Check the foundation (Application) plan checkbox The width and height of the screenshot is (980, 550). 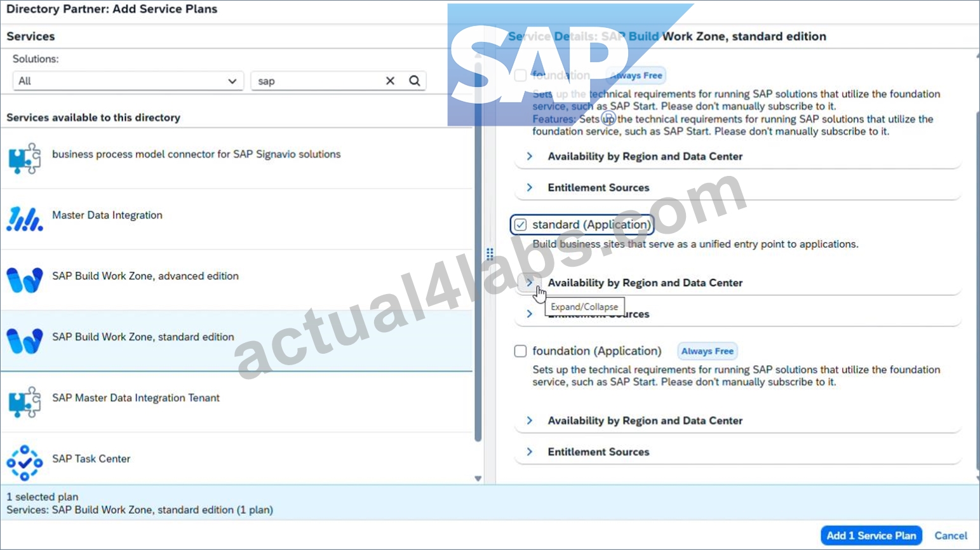(x=520, y=351)
